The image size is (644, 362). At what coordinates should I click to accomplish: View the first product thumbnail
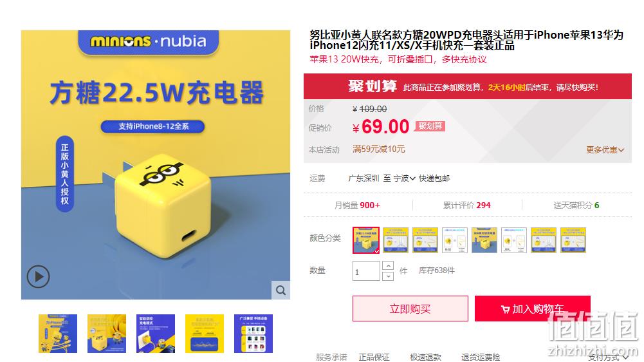[58, 334]
